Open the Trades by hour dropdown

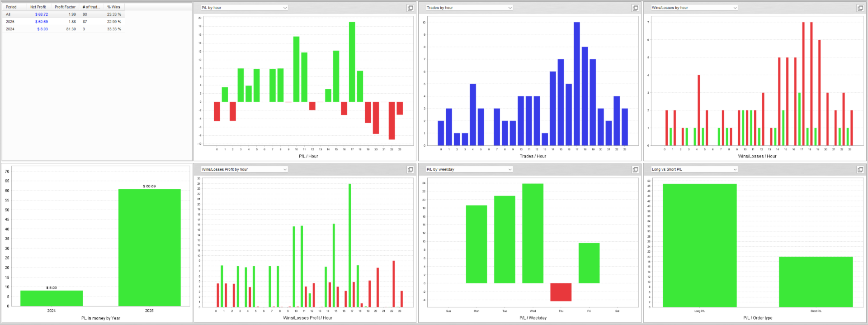coord(469,8)
